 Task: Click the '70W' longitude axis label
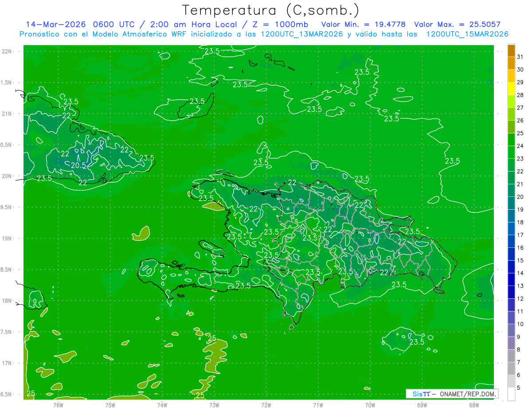[x=370, y=405]
